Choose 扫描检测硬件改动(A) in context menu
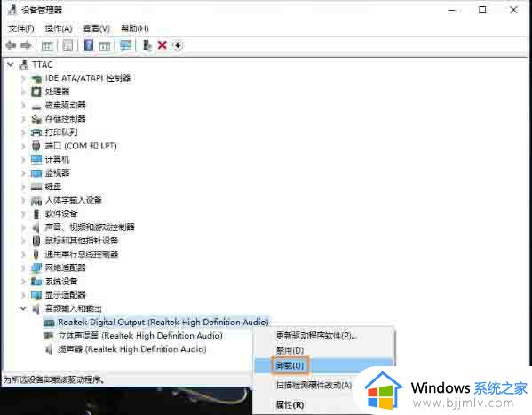The image size is (532, 415). pyautogui.click(x=314, y=385)
